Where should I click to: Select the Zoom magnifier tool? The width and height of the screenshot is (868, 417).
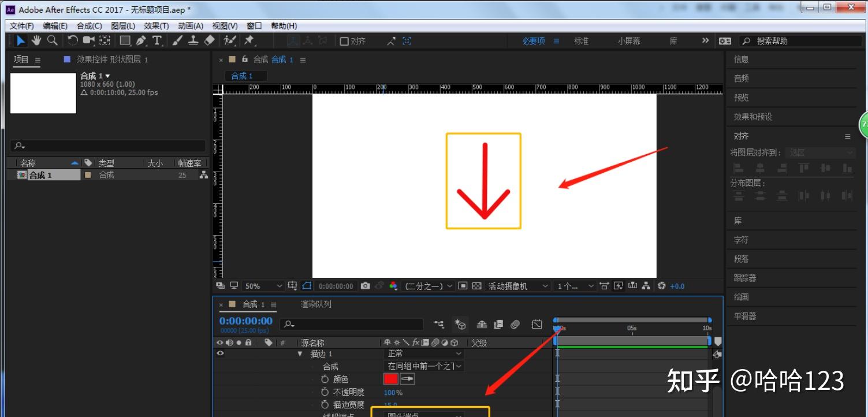click(53, 40)
